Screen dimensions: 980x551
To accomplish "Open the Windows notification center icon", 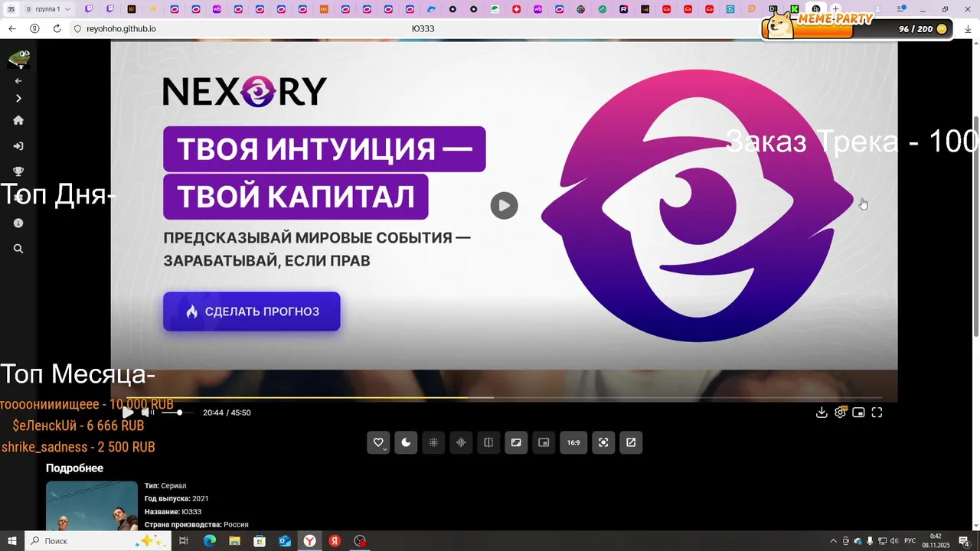I will pos(965,541).
